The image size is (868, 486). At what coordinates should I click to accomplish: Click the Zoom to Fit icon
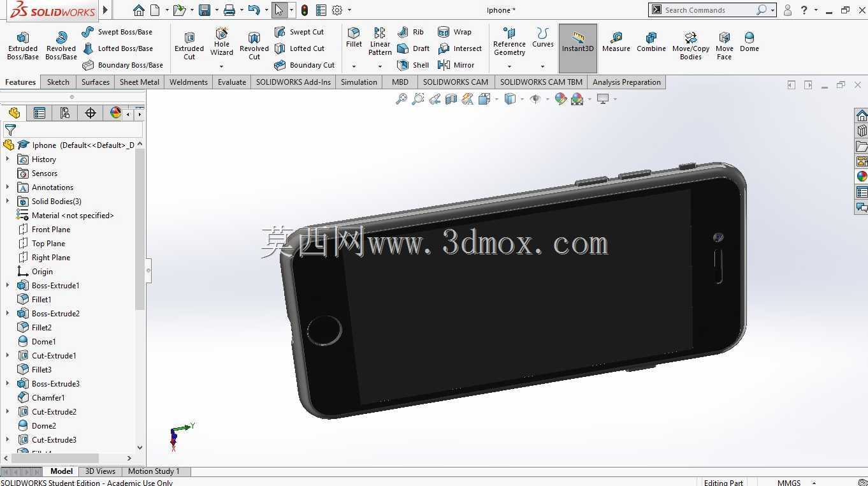click(401, 99)
